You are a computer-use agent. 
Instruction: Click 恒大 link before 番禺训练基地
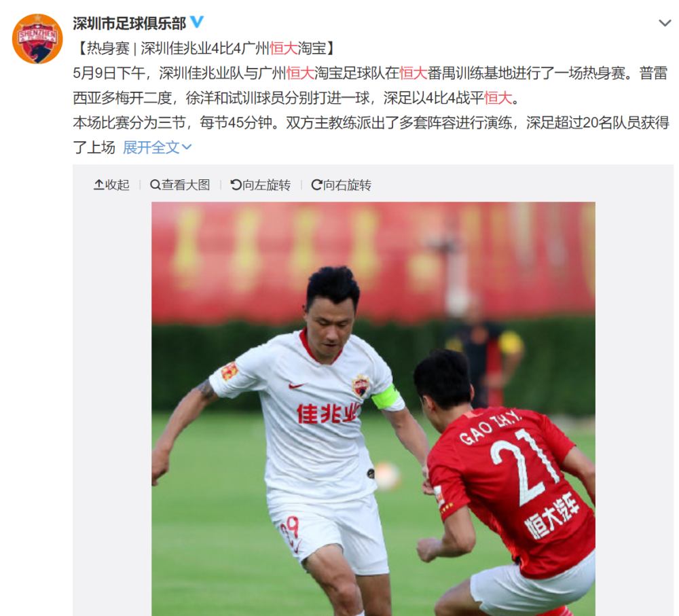click(413, 73)
